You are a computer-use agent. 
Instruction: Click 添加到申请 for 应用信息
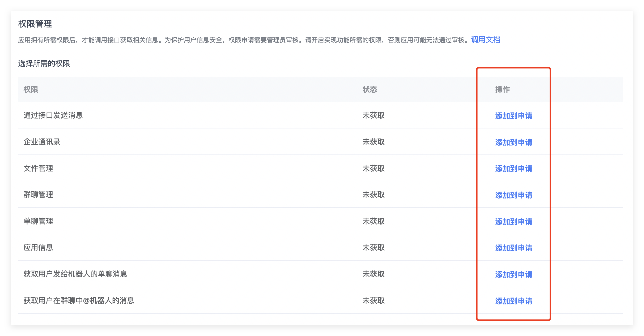pos(513,248)
